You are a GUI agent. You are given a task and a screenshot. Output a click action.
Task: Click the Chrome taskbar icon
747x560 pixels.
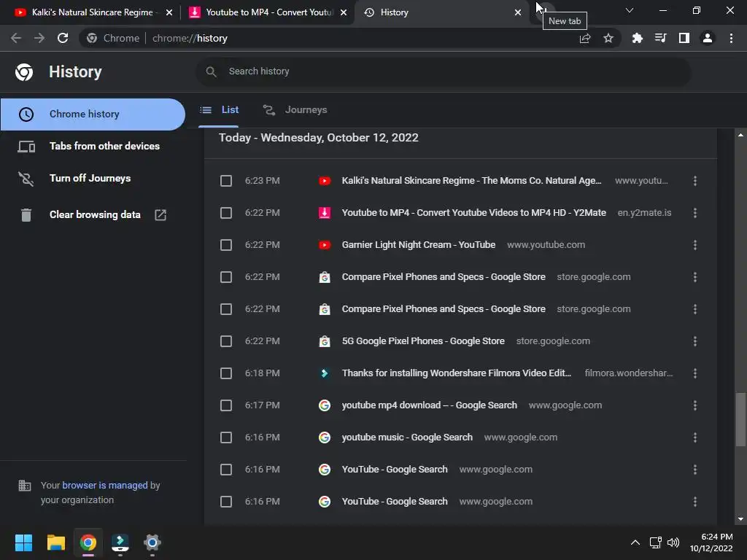(88, 542)
